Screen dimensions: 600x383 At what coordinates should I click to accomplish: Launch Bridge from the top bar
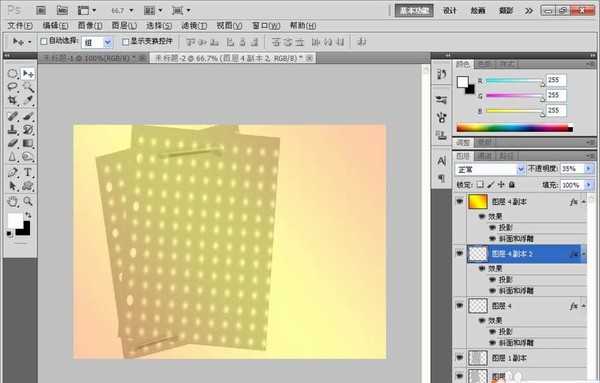pos(41,10)
